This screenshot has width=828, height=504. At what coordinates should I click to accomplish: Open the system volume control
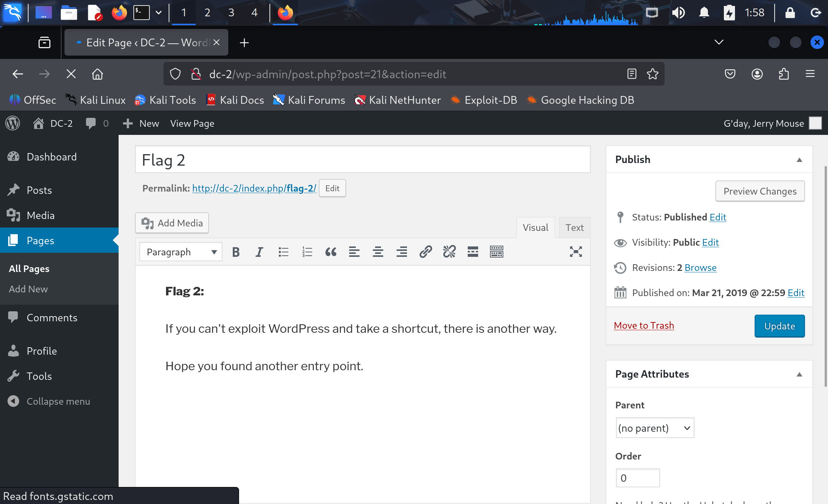click(678, 13)
